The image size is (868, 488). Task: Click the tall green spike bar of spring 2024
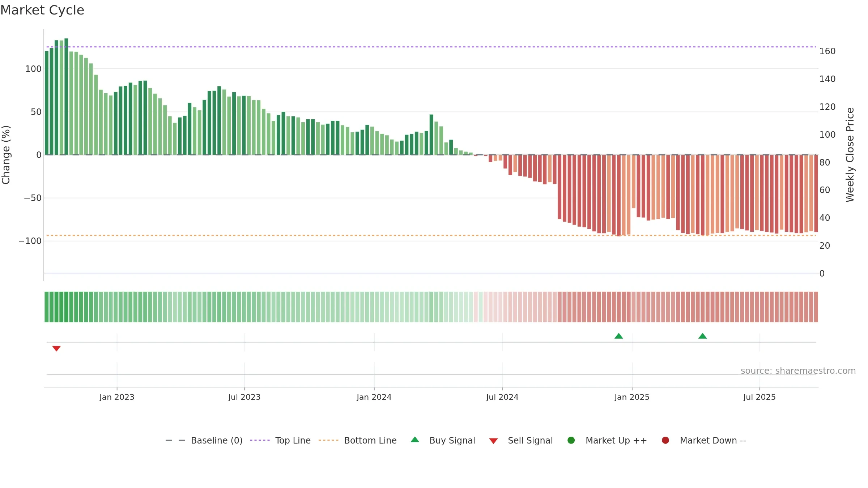(x=431, y=134)
